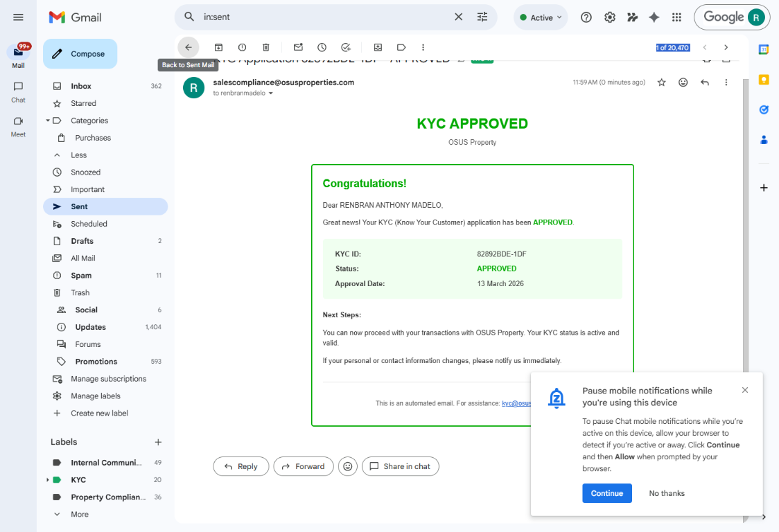Click Continue in notification popup
This screenshot has width=779, height=532.
pos(606,493)
